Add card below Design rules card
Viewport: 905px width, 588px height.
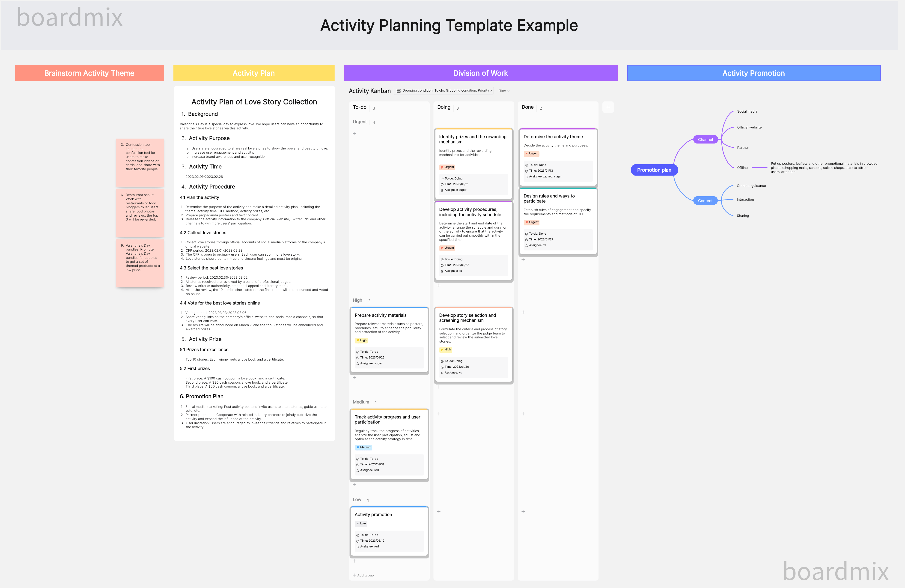point(523,259)
